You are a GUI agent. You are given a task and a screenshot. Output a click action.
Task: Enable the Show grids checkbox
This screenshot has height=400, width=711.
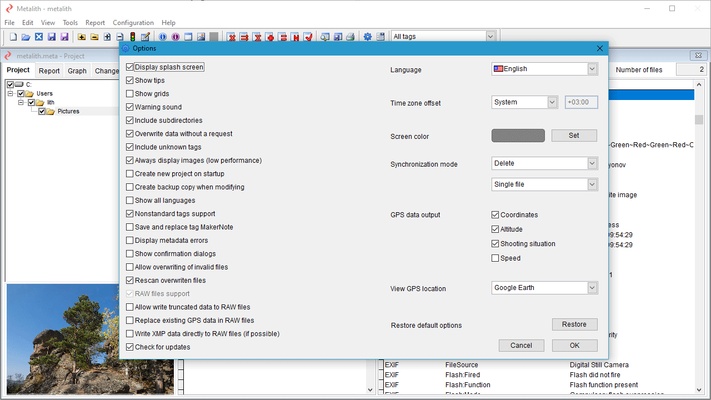pyautogui.click(x=130, y=94)
